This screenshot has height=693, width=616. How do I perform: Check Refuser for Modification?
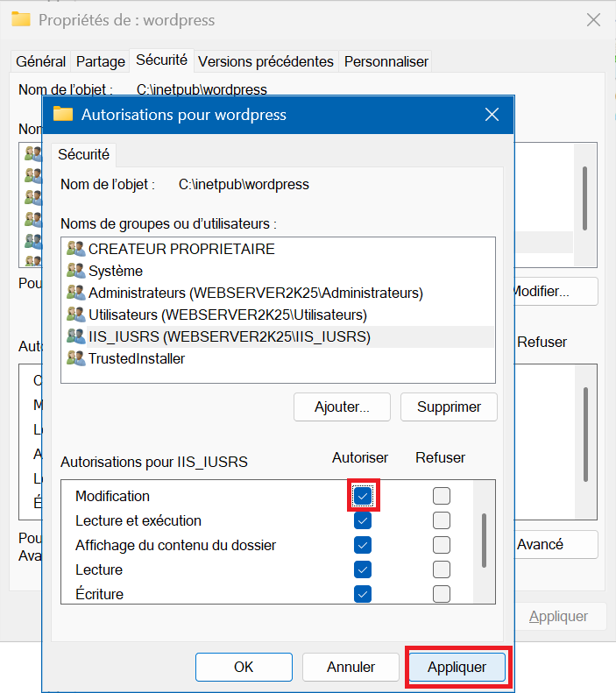[x=442, y=496]
